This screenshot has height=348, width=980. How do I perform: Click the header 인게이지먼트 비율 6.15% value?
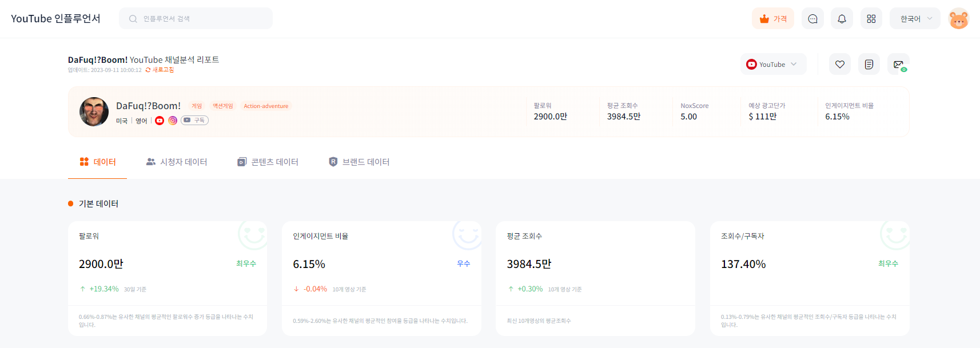pyautogui.click(x=837, y=117)
